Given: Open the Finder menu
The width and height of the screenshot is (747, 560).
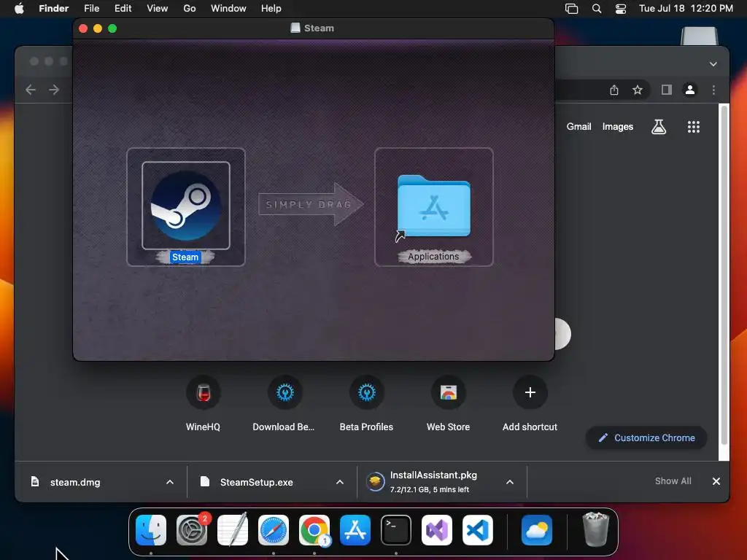Looking at the screenshot, I should pyautogui.click(x=54, y=9).
